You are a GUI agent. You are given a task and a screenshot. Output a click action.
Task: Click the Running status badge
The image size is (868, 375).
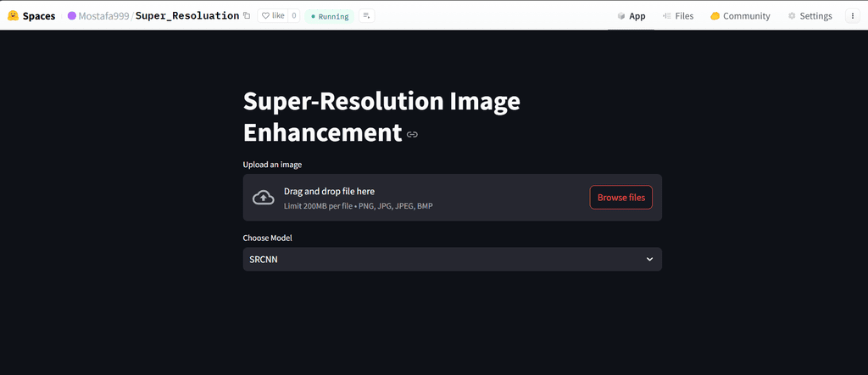[330, 17]
